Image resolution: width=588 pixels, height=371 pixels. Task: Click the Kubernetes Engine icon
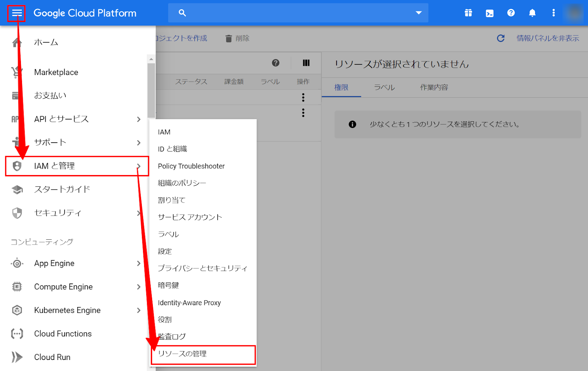coord(17,310)
